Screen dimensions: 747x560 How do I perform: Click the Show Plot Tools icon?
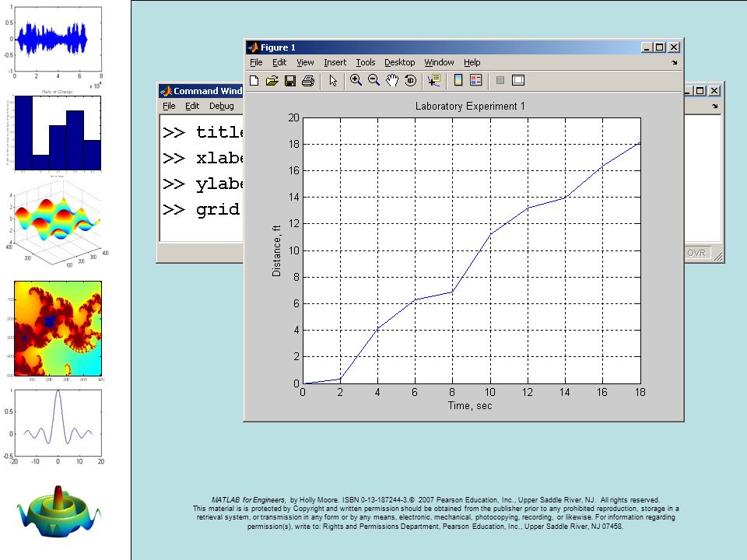point(518,80)
